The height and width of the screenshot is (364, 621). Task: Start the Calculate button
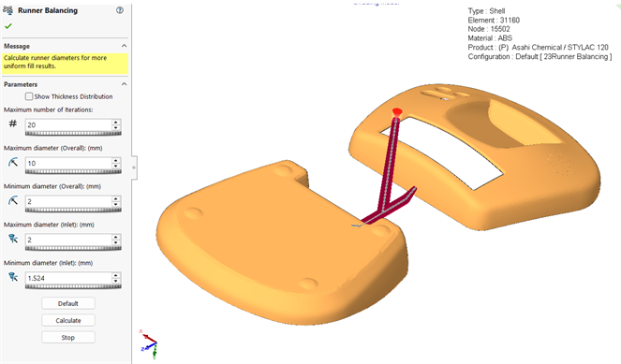point(68,320)
